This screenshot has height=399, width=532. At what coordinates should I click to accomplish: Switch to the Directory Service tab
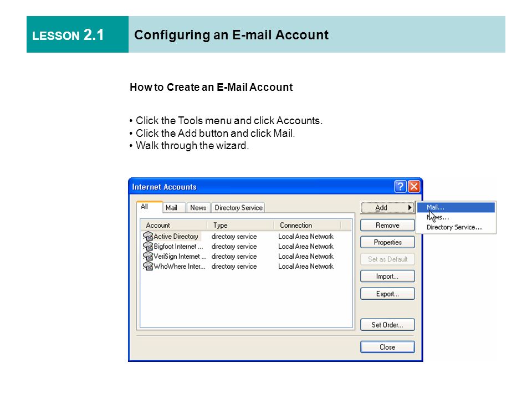(x=238, y=208)
